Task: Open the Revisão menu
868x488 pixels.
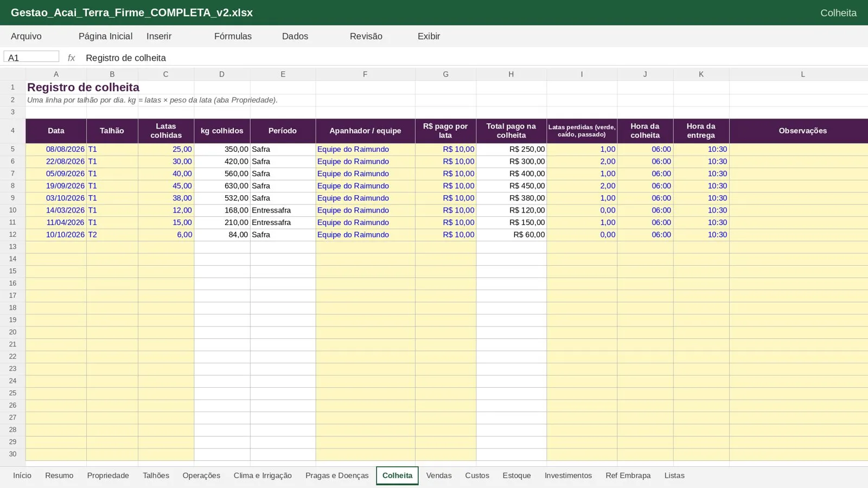Action: 366,36
